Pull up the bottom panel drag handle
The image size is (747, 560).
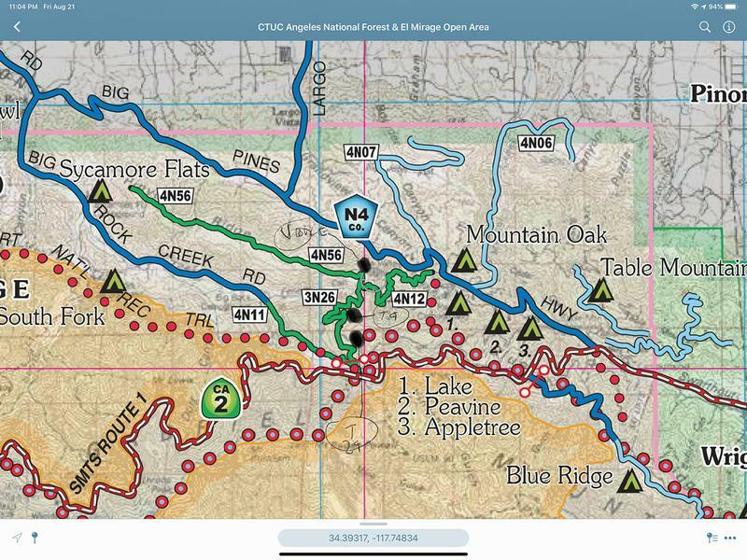373,525
